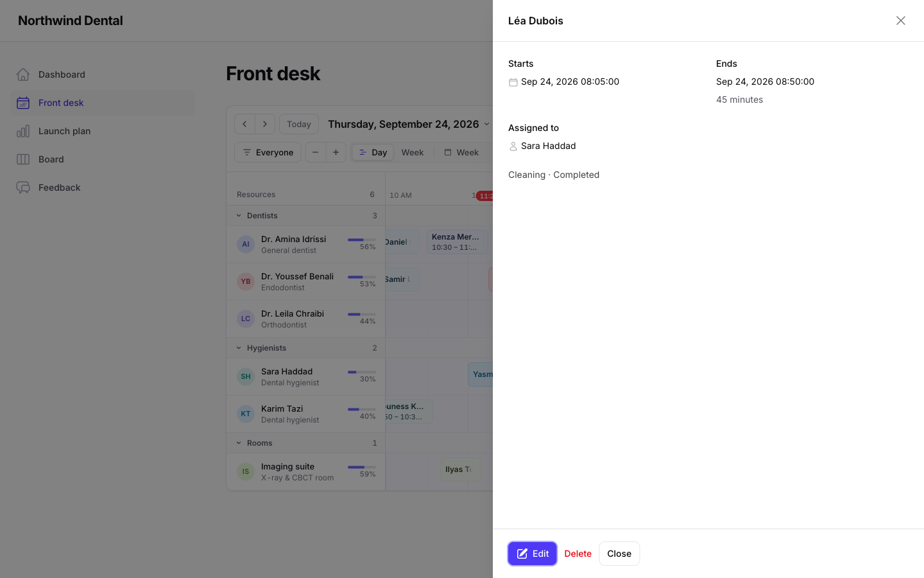
Task: Switch to Week timeline view
Action: [412, 152]
